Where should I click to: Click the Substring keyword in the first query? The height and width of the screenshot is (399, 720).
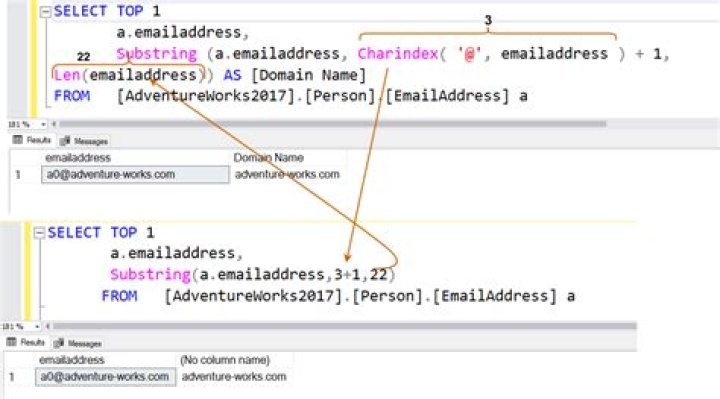(157, 54)
